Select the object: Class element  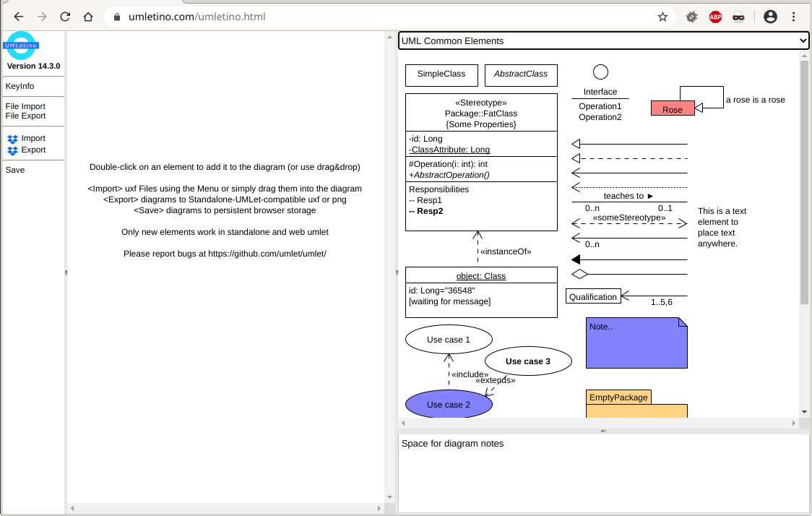click(x=481, y=292)
